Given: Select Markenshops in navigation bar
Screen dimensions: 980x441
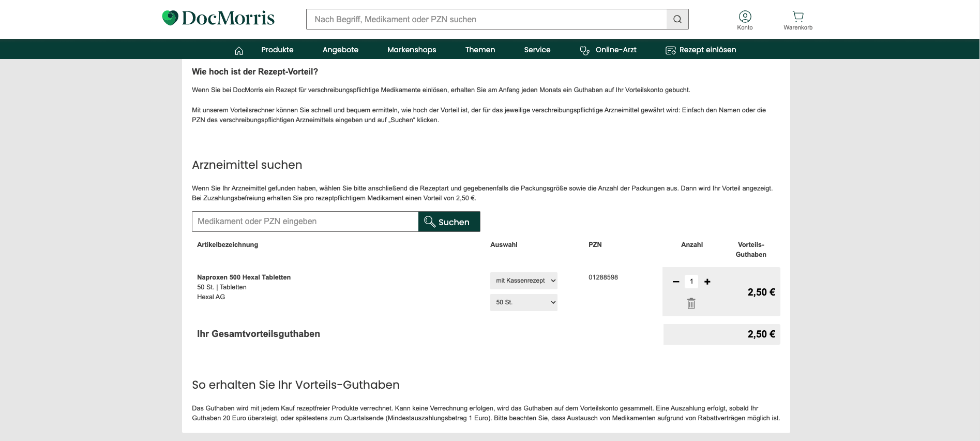Looking at the screenshot, I should 412,50.
